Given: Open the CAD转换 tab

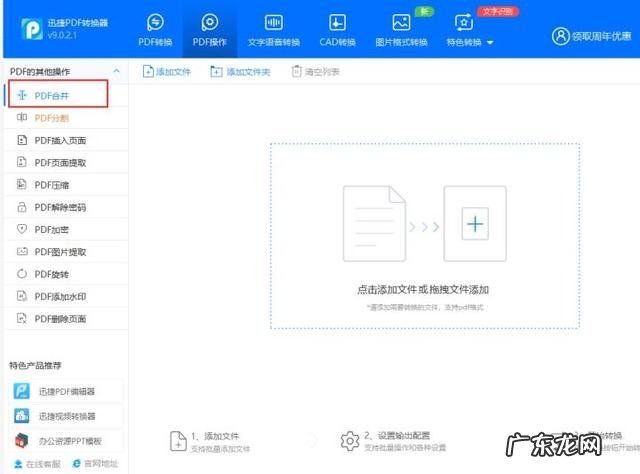Looking at the screenshot, I should [x=338, y=30].
